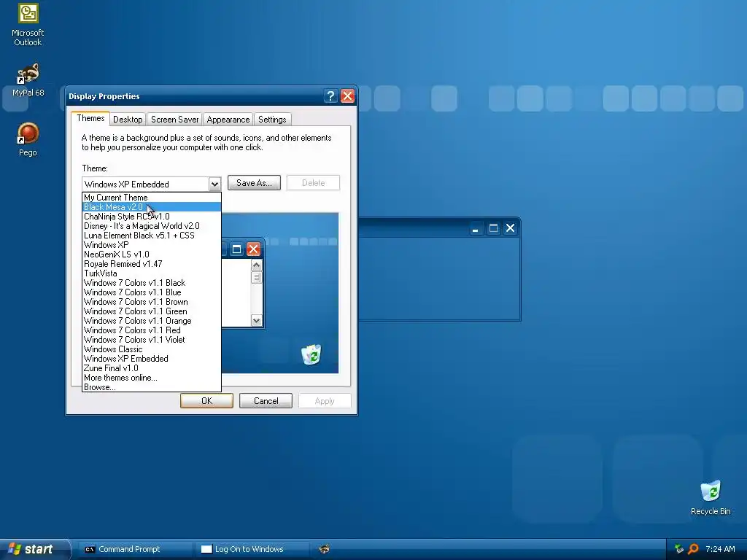
Task: Click the preview window's scroll down arrow
Action: [x=256, y=321]
